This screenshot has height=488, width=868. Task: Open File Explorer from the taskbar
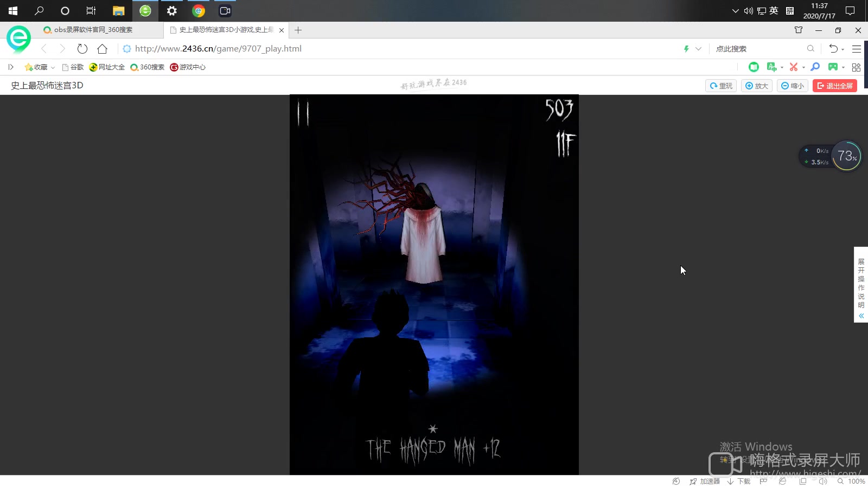(118, 11)
